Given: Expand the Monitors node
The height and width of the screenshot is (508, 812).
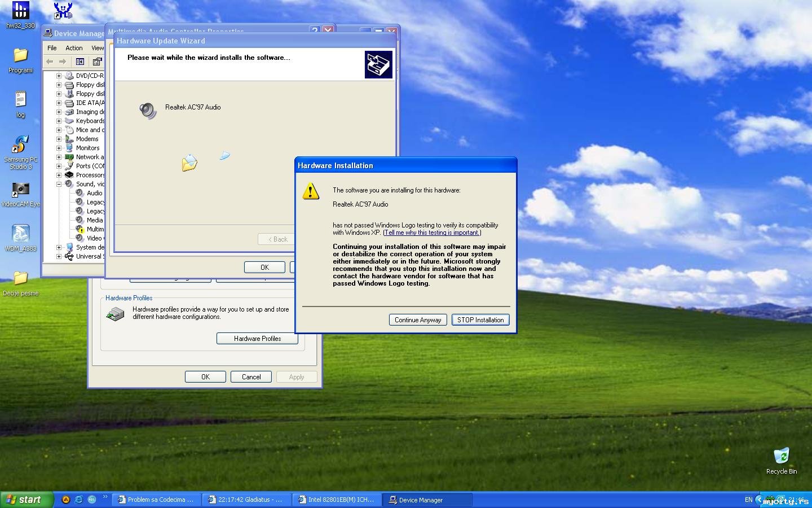Looking at the screenshot, I should [x=59, y=148].
